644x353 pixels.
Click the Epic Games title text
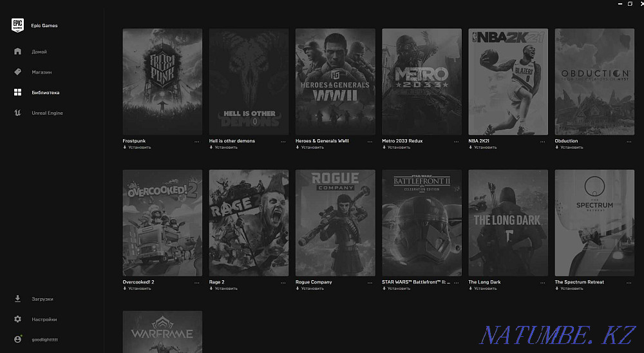44,26
